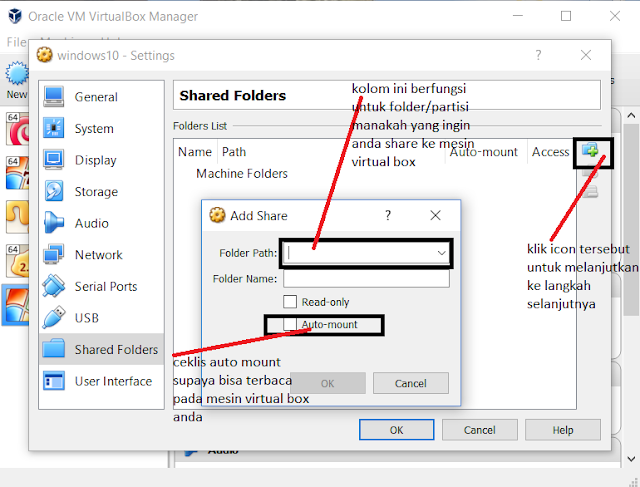Select the selected Windows VM in Manager list
This screenshot has width=640, height=487.
pos(16,305)
